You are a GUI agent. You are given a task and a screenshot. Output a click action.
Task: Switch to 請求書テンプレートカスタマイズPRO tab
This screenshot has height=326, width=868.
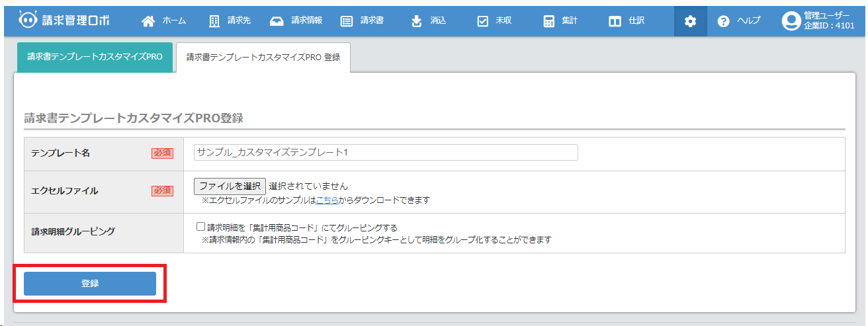(95, 57)
